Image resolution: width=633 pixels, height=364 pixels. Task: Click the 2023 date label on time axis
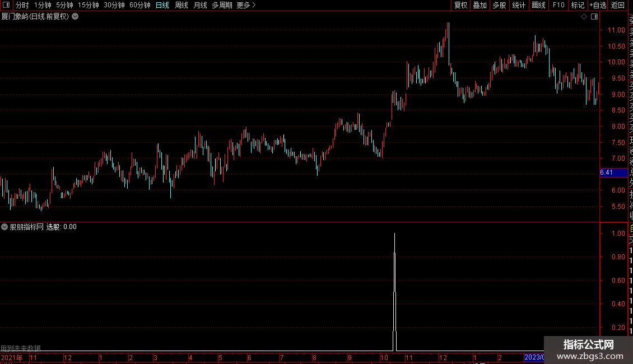tap(534, 357)
